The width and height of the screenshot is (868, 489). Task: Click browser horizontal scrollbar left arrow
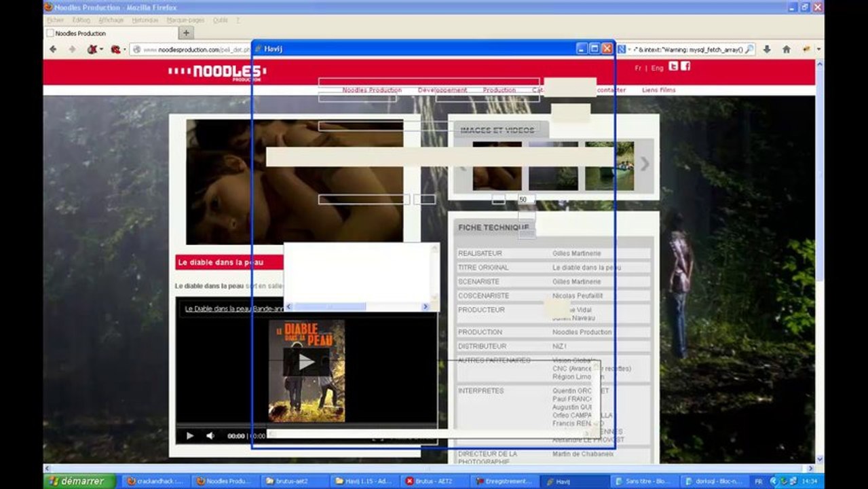coord(48,469)
